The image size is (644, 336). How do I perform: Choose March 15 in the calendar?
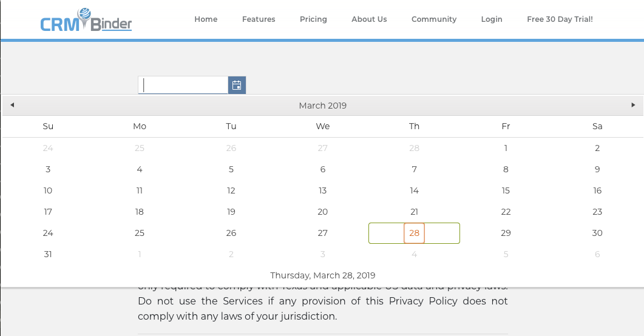[x=506, y=190]
